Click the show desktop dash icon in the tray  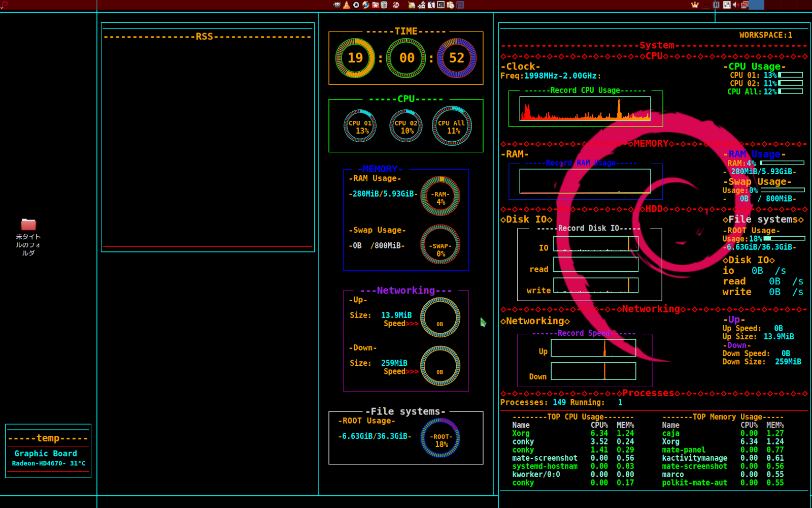[x=706, y=5]
